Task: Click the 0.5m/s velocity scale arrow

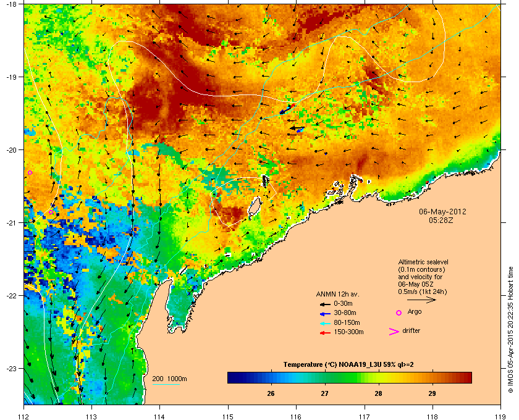Action: pos(421,300)
